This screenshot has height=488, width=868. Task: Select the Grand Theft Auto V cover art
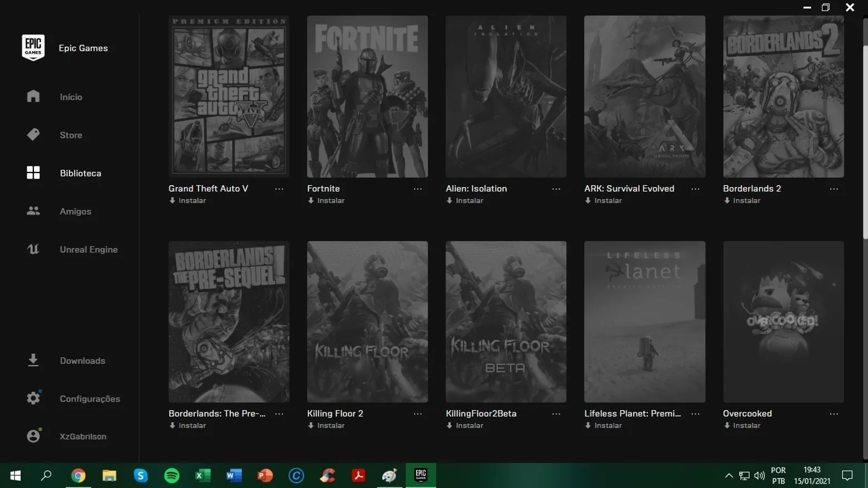tap(229, 96)
